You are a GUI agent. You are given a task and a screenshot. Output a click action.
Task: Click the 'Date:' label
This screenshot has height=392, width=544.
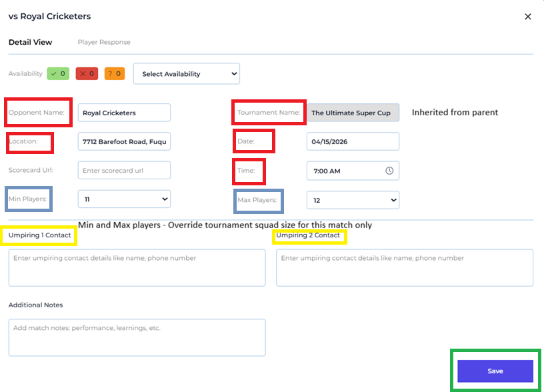(246, 141)
